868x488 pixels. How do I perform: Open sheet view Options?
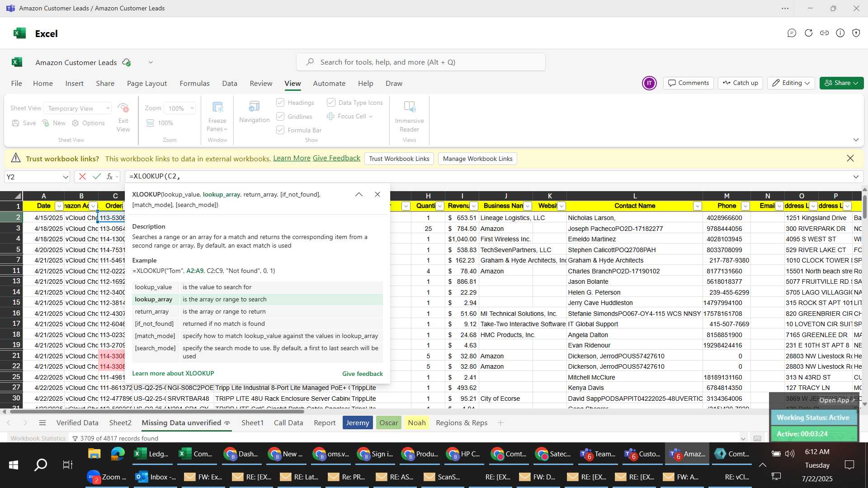[88, 123]
